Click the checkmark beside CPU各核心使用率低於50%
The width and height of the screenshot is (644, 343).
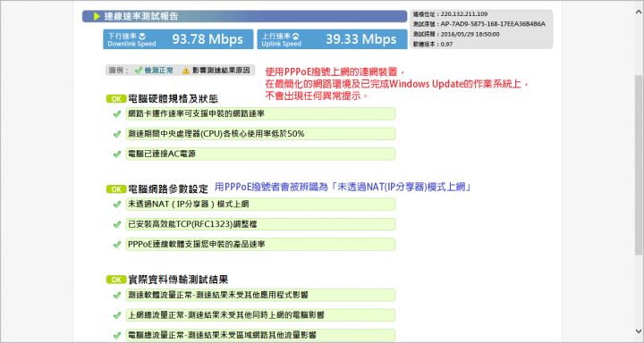pos(116,134)
